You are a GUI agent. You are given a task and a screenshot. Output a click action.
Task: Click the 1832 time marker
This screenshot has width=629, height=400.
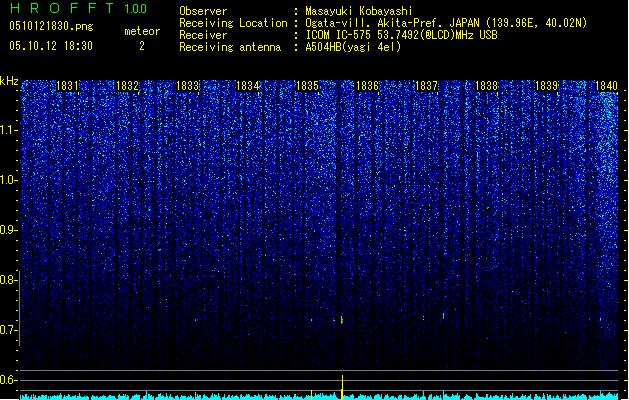point(127,85)
